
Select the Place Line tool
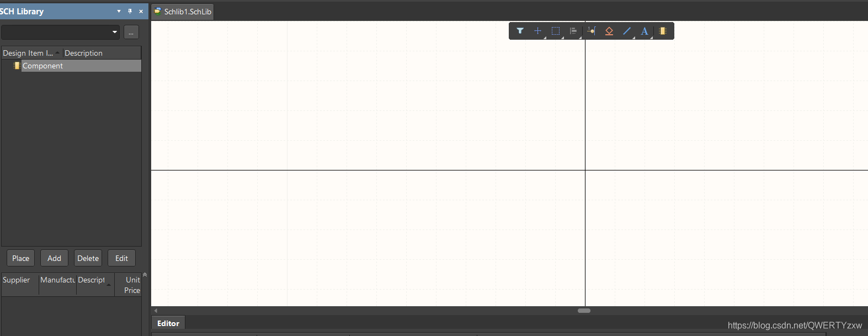point(627,31)
